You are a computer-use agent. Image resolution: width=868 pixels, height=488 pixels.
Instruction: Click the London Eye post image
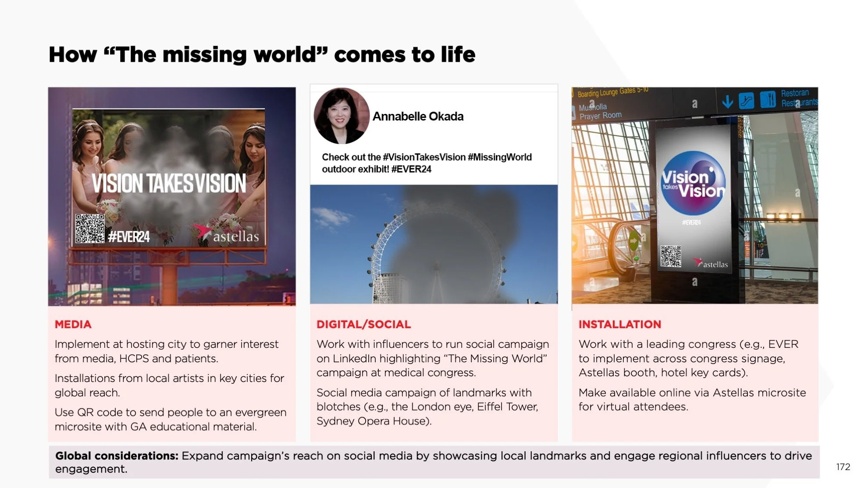coord(434,244)
